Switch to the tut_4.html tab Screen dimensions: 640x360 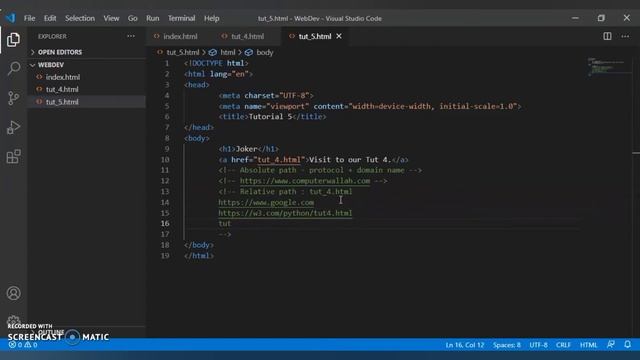point(247,36)
